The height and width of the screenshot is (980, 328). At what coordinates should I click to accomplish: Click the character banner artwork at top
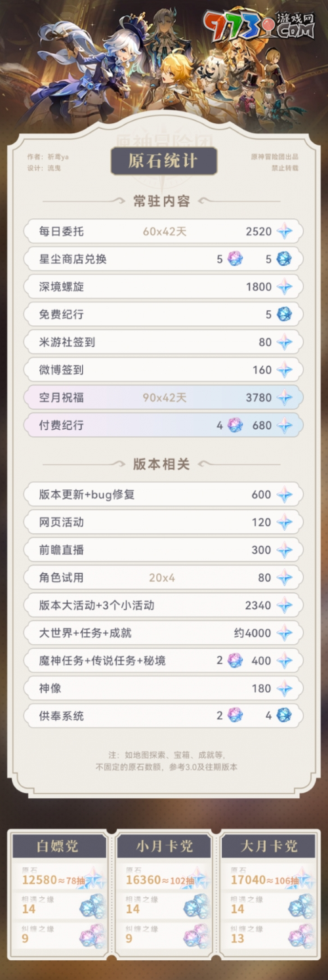pos(164,62)
